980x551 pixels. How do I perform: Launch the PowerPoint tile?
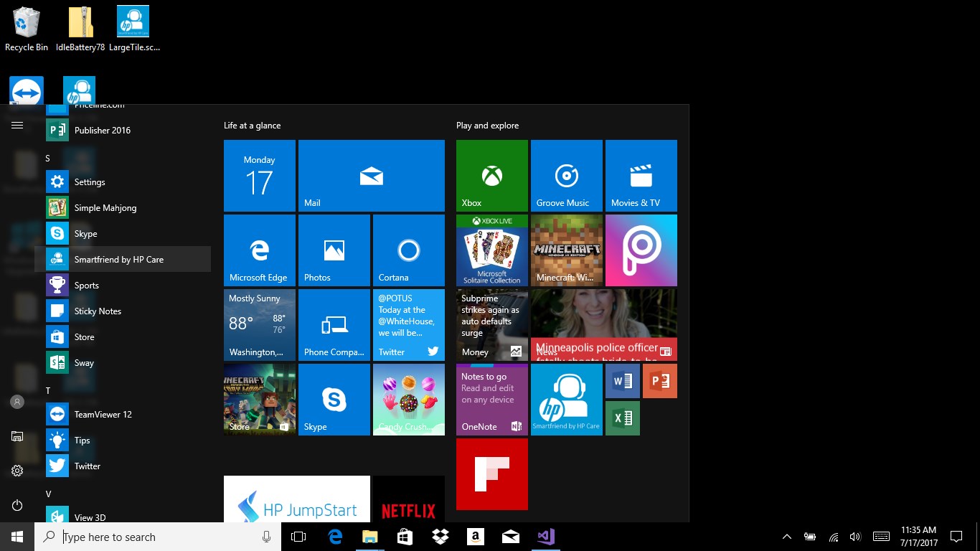point(660,381)
